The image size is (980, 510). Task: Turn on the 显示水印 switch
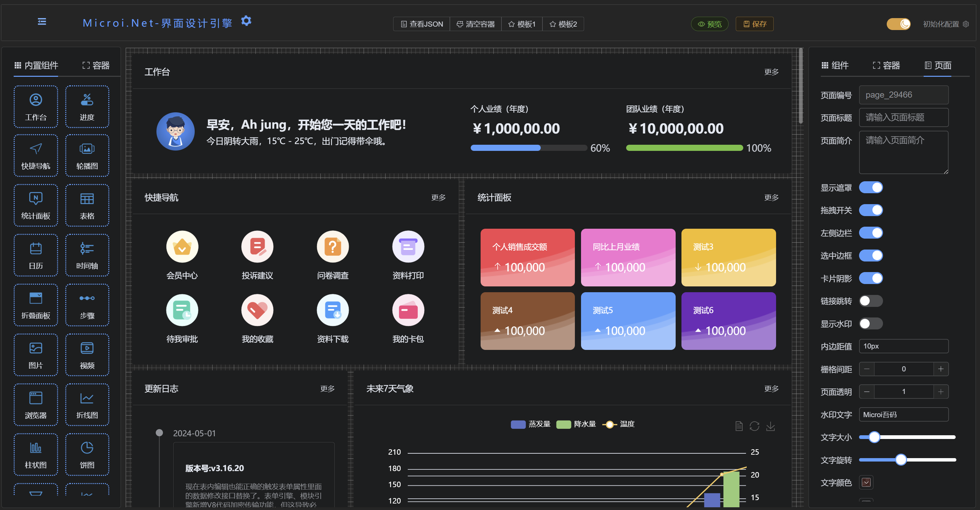tap(871, 324)
